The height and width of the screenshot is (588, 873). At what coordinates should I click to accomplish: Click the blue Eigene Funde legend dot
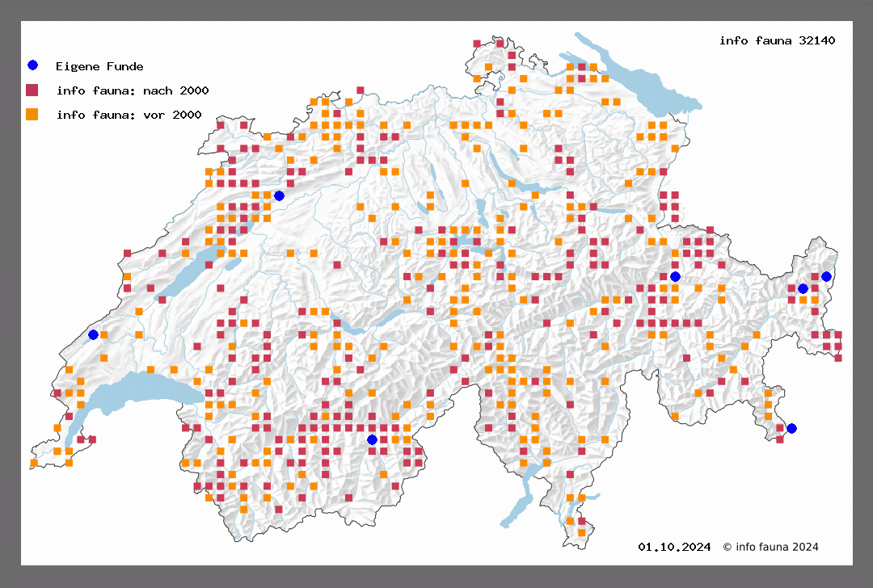coord(32,65)
